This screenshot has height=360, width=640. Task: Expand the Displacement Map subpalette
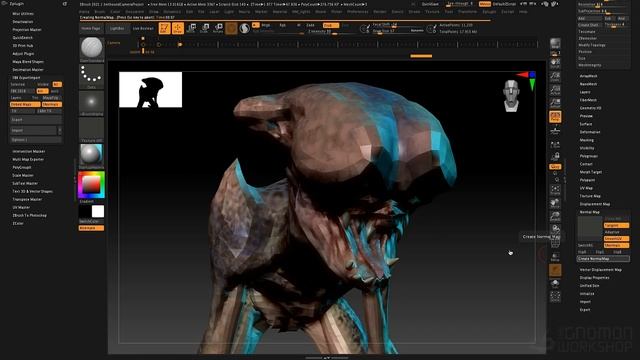click(595, 204)
